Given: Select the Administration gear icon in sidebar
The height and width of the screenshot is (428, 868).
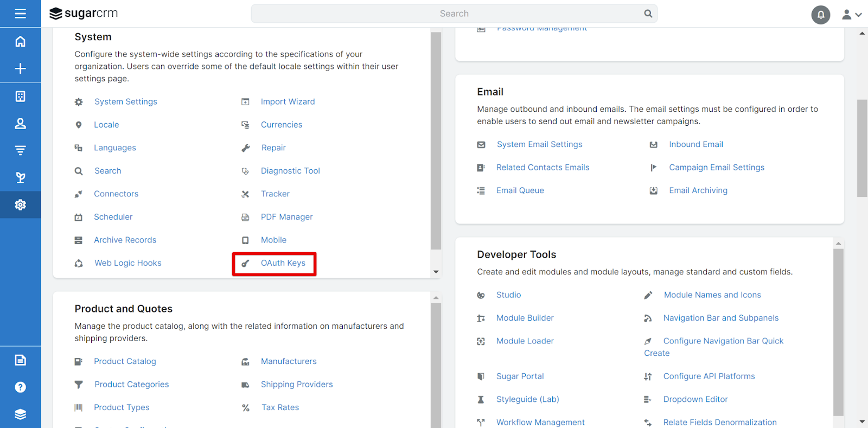Looking at the screenshot, I should 20,205.
